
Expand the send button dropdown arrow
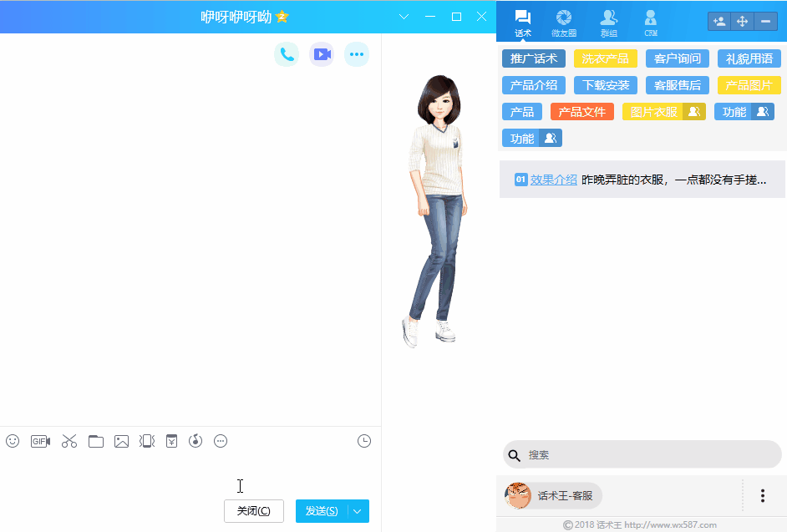[x=358, y=511]
